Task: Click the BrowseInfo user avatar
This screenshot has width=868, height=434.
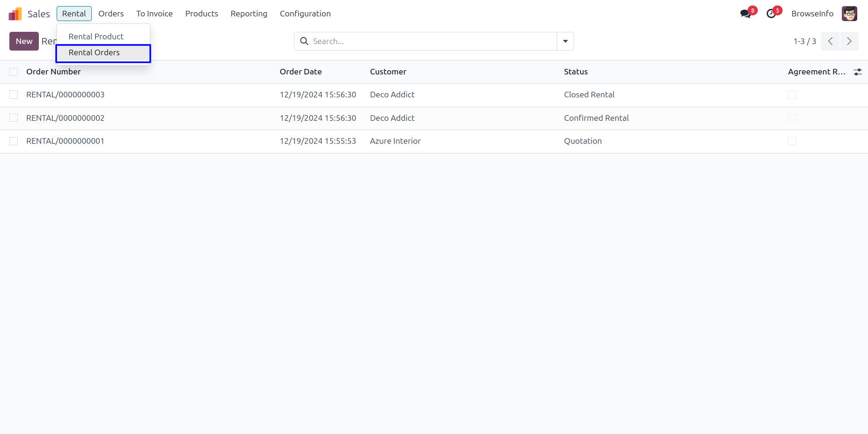Action: [849, 14]
